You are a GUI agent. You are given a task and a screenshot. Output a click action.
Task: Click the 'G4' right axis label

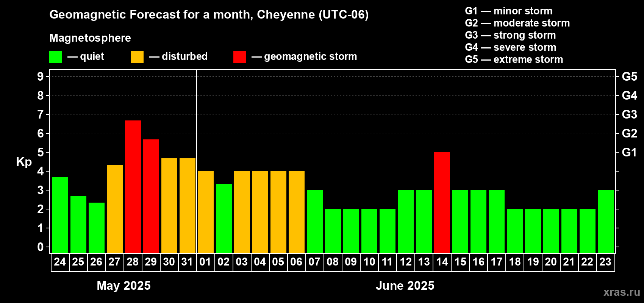tap(630, 95)
